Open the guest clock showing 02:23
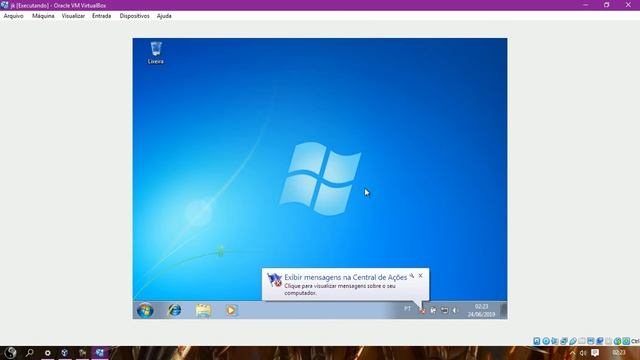This screenshot has height=360, width=640. click(481, 310)
